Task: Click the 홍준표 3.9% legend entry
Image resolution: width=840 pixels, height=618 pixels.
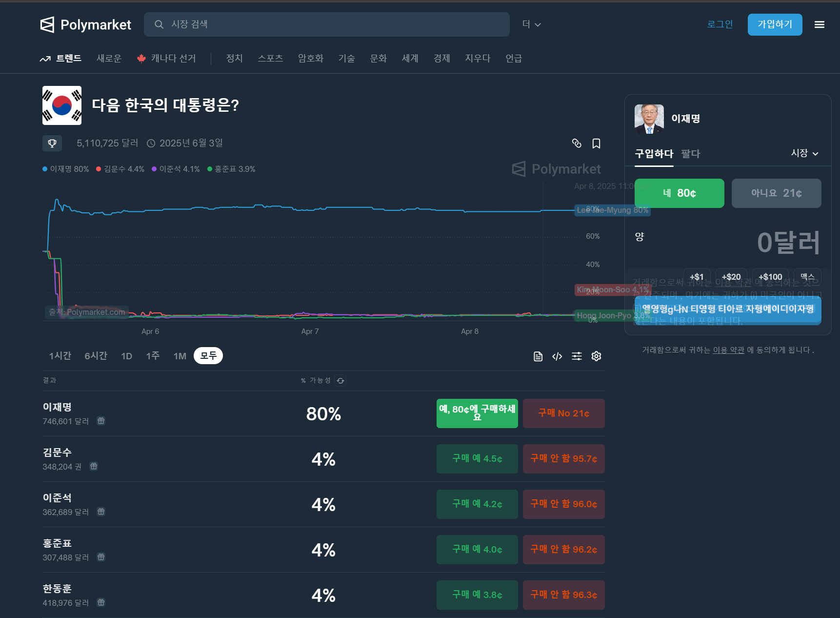Action: (231, 169)
